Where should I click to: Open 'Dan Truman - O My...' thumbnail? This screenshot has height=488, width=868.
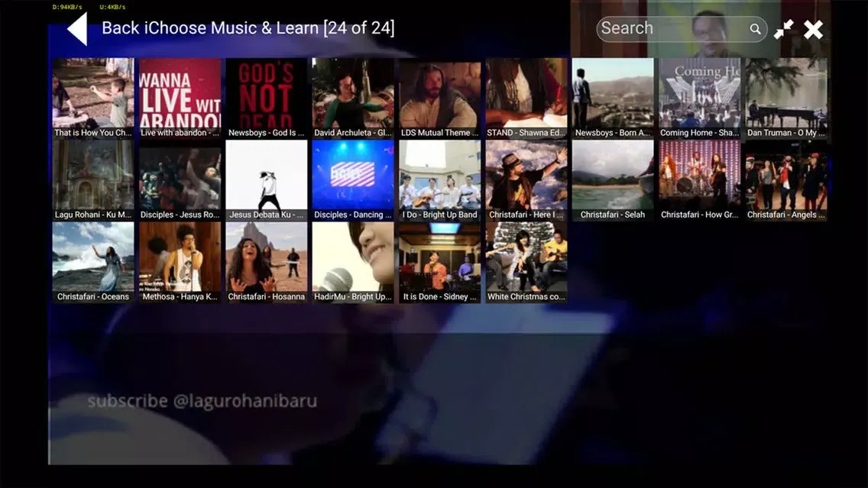[786, 98]
